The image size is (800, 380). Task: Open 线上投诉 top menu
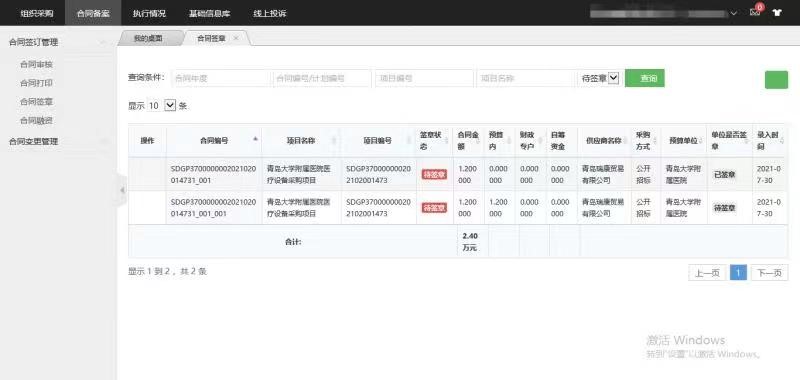click(x=269, y=13)
